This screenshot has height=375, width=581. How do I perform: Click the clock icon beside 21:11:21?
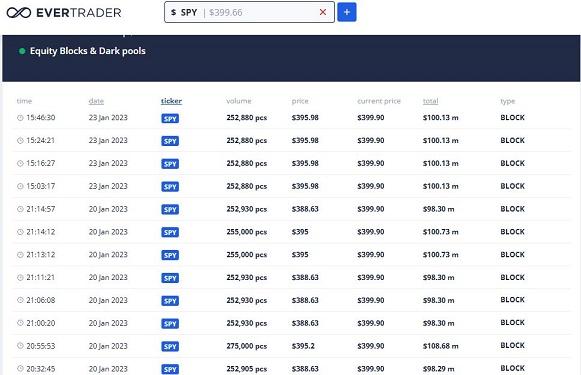20,278
